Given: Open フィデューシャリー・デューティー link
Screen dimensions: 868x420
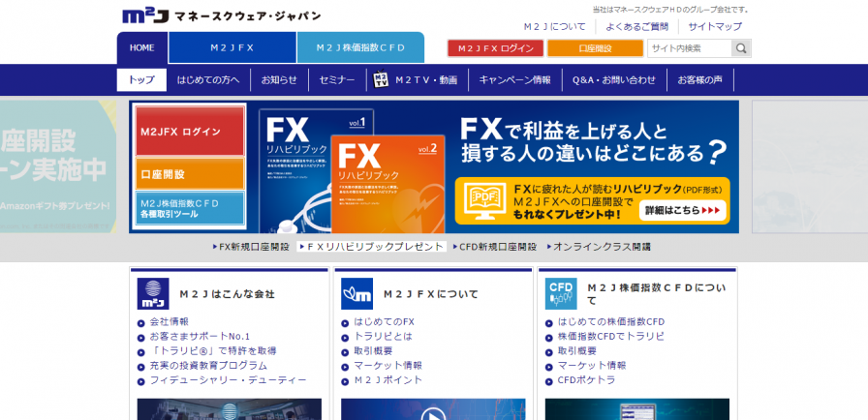Looking at the screenshot, I should 228,380.
